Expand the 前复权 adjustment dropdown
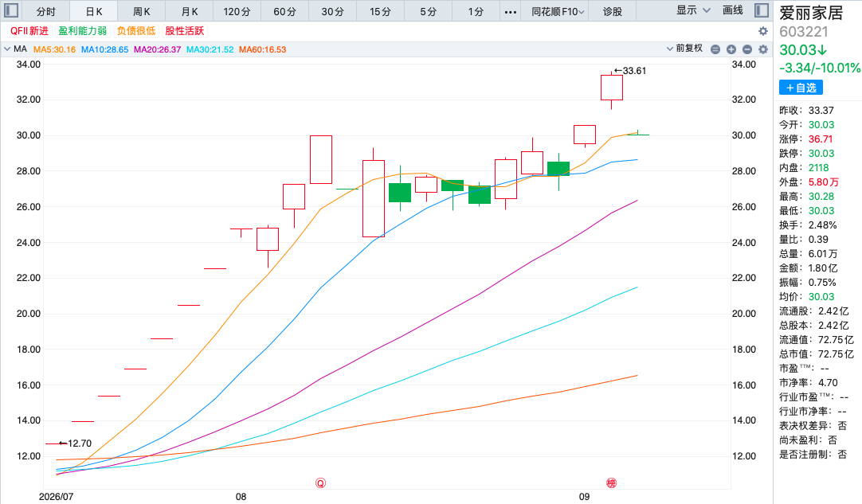This screenshot has width=862, height=504. (x=684, y=49)
